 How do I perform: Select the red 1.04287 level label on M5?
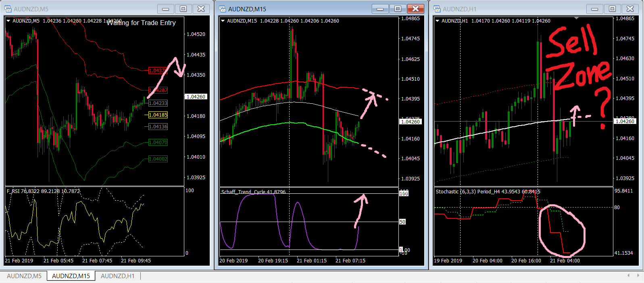[x=158, y=90]
